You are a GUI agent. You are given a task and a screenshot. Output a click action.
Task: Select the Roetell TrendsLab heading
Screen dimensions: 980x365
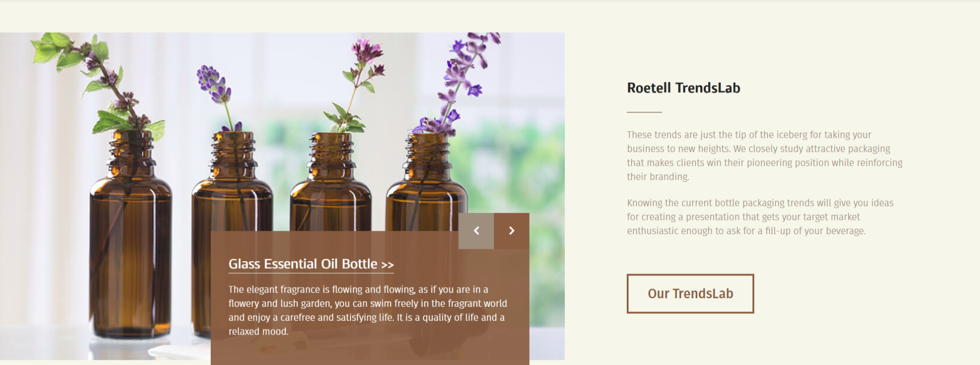pos(683,88)
